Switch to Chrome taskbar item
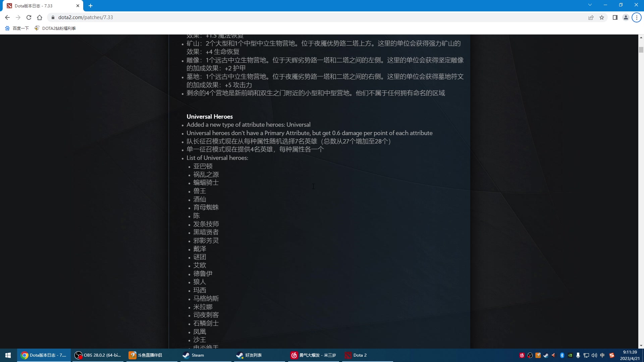Screen dimensions: 644x362 (x=44, y=355)
